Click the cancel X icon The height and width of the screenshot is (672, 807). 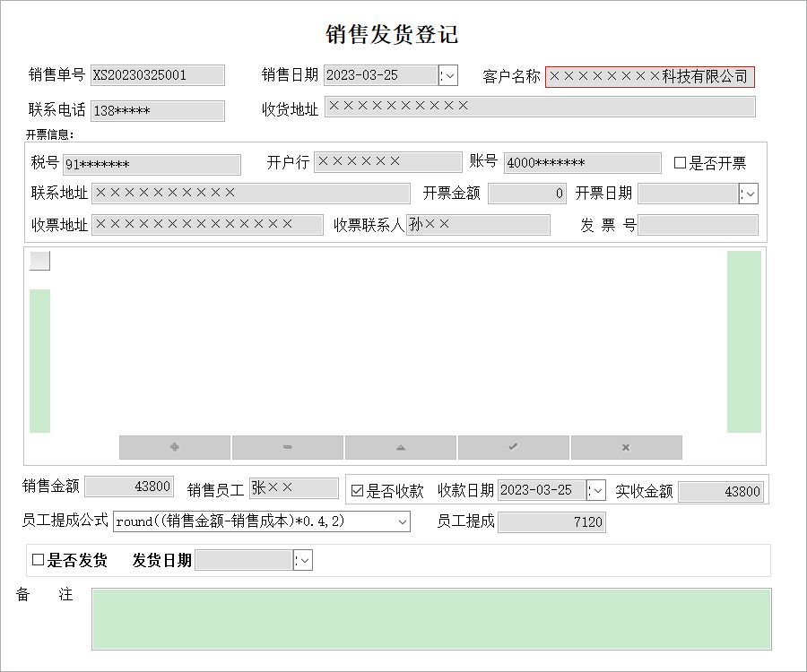point(626,447)
